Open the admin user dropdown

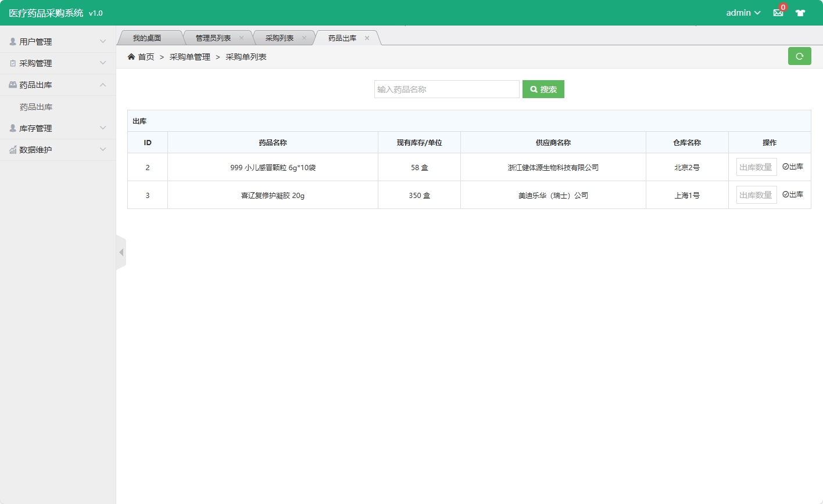[x=743, y=13]
